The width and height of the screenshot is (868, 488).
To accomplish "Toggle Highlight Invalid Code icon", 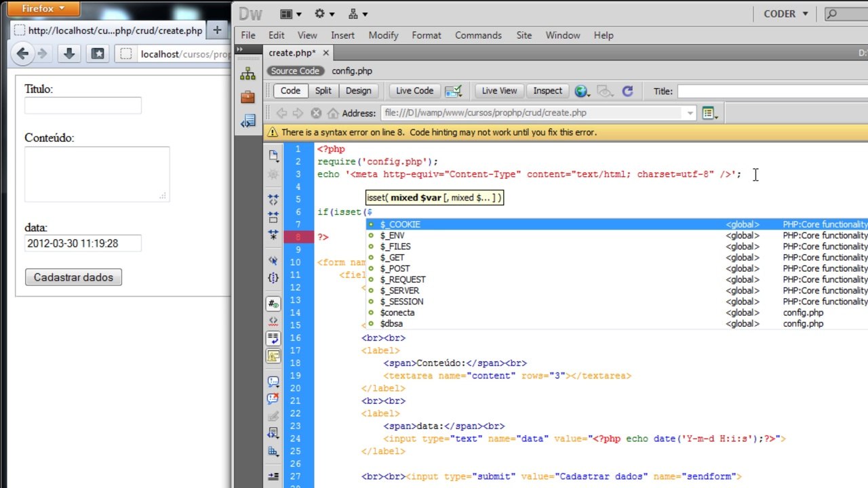I will [273, 321].
